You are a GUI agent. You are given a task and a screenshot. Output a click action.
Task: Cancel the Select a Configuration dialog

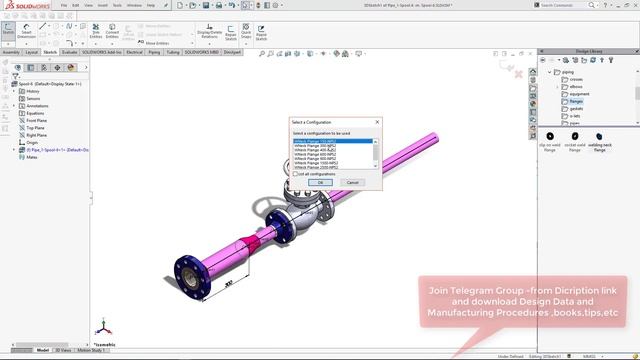pos(353,182)
